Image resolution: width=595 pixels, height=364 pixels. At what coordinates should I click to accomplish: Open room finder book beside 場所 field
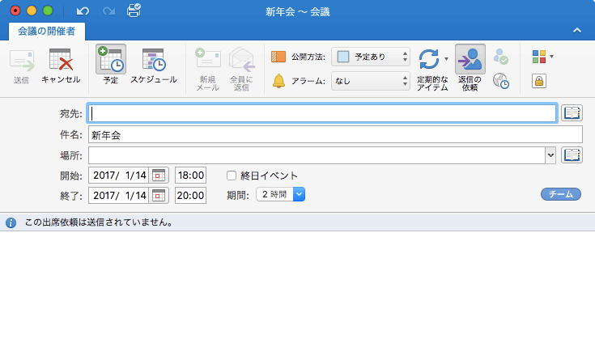coord(572,155)
